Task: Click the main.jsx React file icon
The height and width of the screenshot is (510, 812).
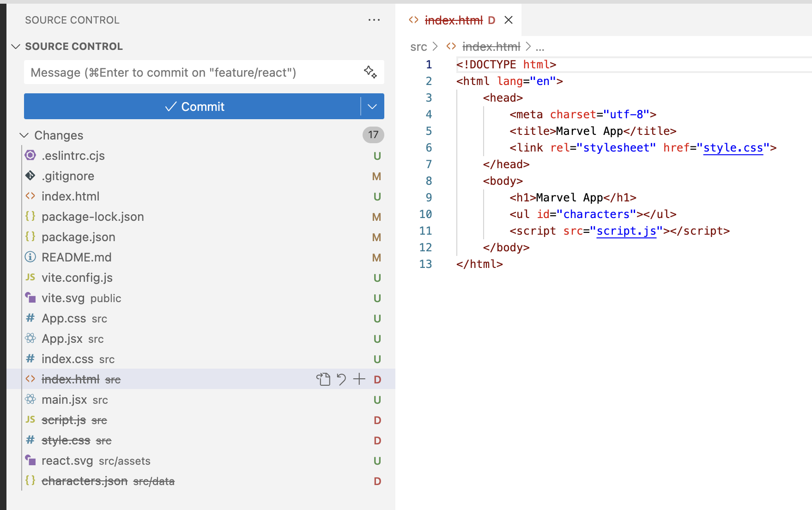Action: (x=30, y=399)
